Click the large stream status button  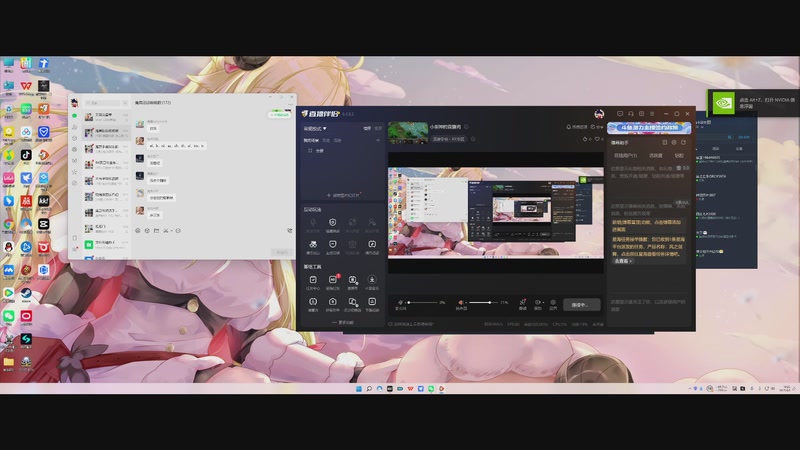click(581, 305)
